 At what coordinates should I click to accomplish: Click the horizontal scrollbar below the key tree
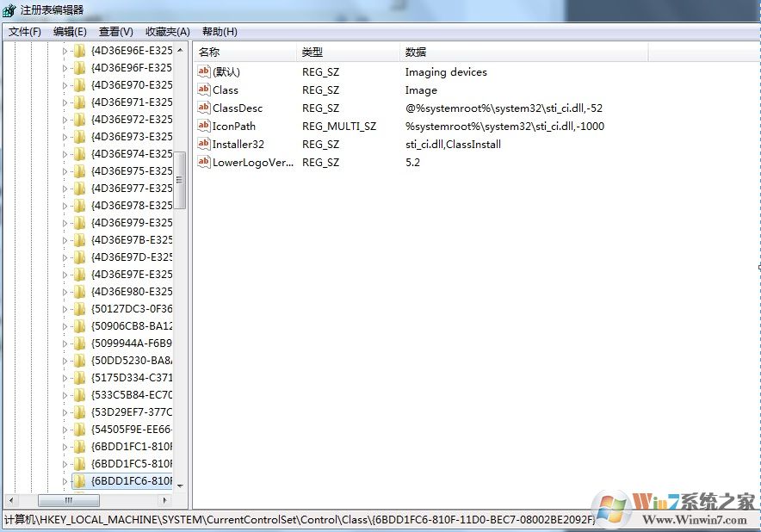[69, 499]
